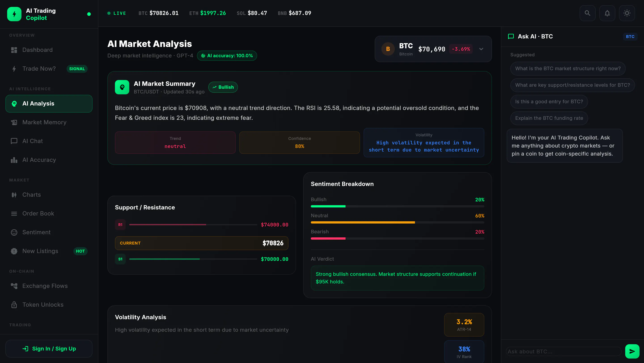This screenshot has width=644, height=363.
Task: Click the S1 support level bar
Action: tap(193, 259)
